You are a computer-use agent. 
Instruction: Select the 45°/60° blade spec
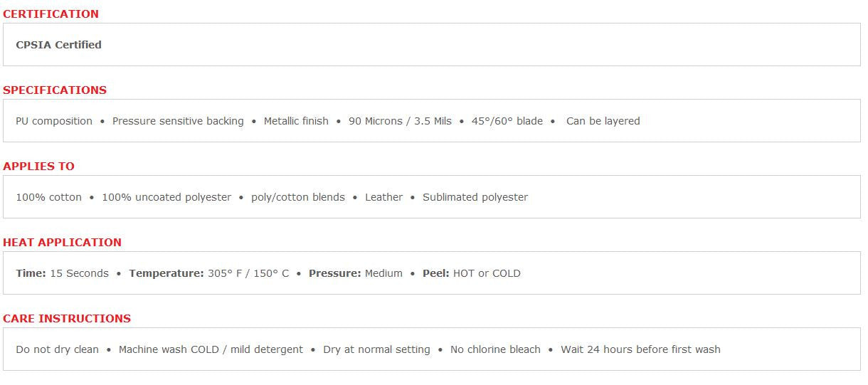pyautogui.click(x=507, y=121)
